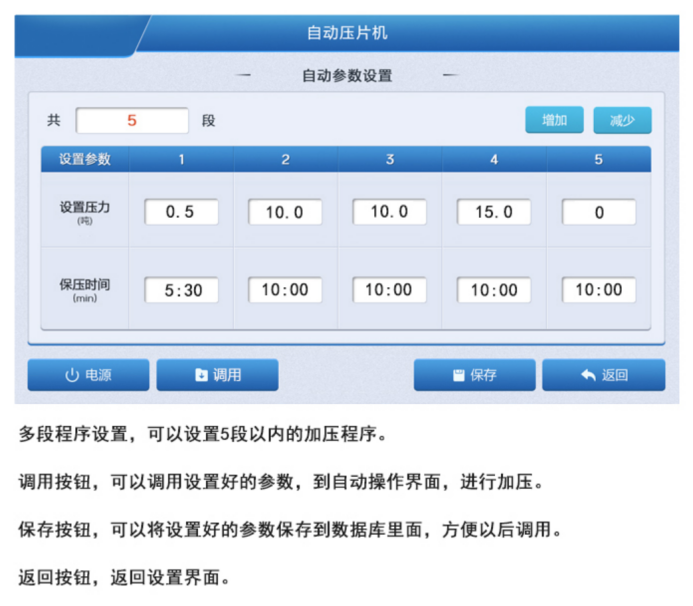Select column header 3 in parameter table
This screenshot has height=606, width=693.
click(x=389, y=160)
